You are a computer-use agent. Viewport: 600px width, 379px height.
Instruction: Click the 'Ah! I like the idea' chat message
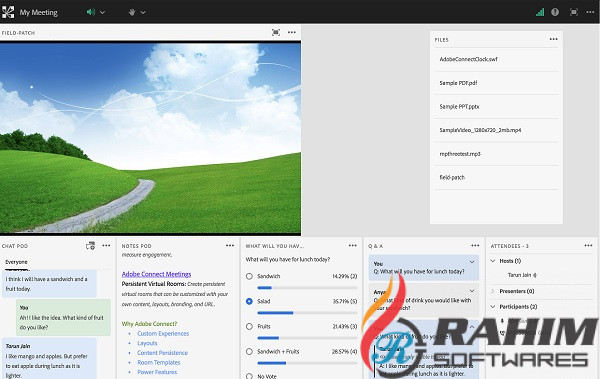pyautogui.click(x=63, y=317)
